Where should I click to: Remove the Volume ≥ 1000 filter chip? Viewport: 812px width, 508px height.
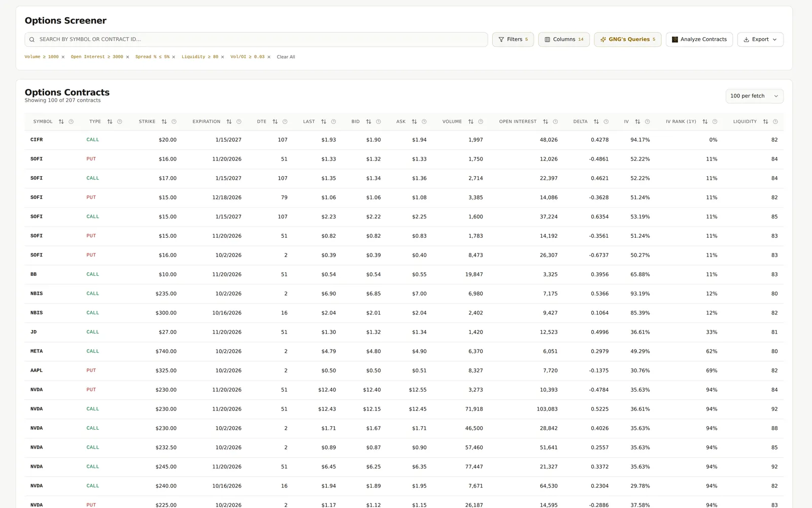click(63, 57)
